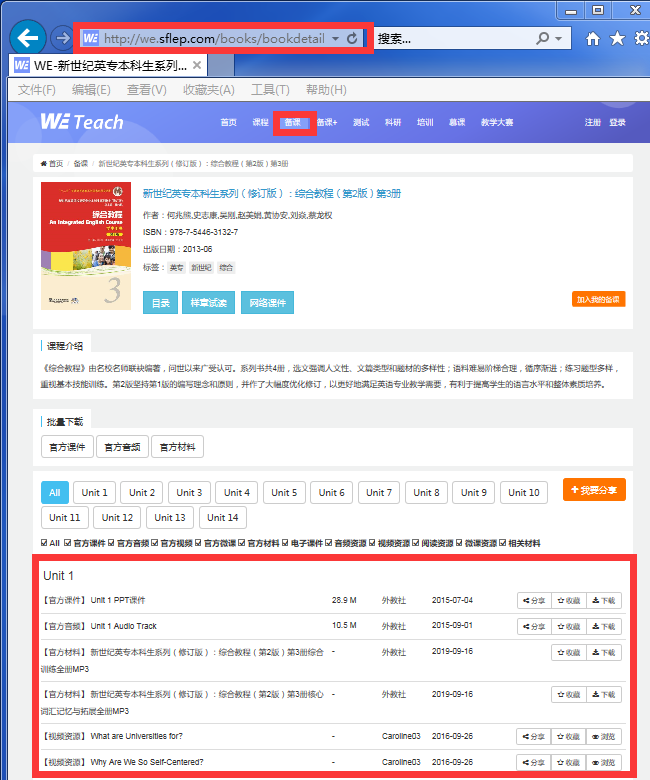Screen dimensions: 650x780
Task: Download the 核心词汇记忆与拓展全册MP3 material
Action: coord(604,694)
